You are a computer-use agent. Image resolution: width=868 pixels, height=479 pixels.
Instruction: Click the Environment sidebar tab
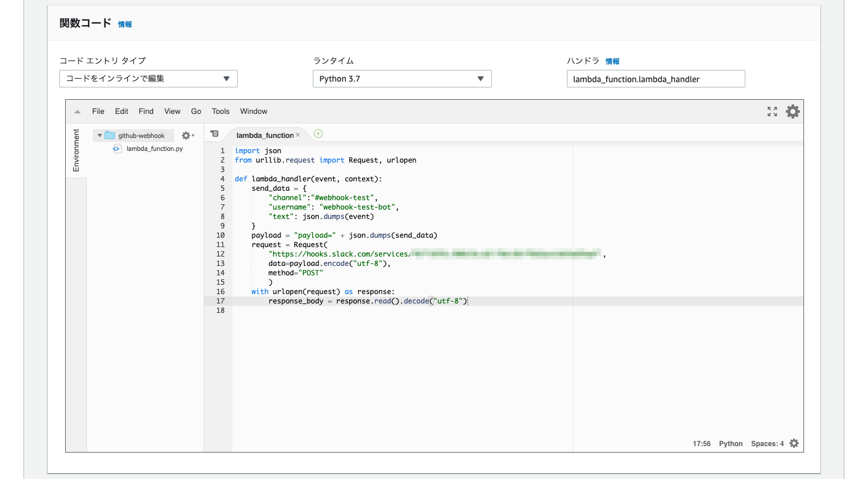76,151
